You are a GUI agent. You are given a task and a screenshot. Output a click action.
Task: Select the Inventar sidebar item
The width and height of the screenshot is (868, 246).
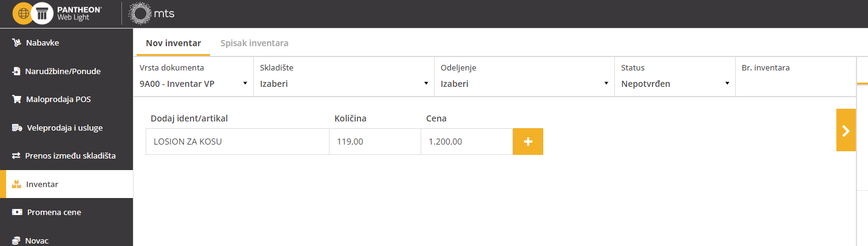point(66,184)
